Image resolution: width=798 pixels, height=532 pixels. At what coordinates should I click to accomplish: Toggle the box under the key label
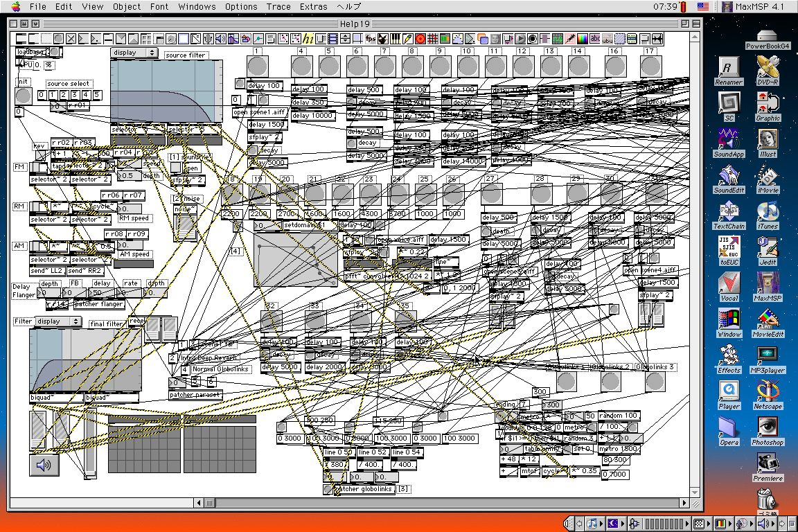39,155
